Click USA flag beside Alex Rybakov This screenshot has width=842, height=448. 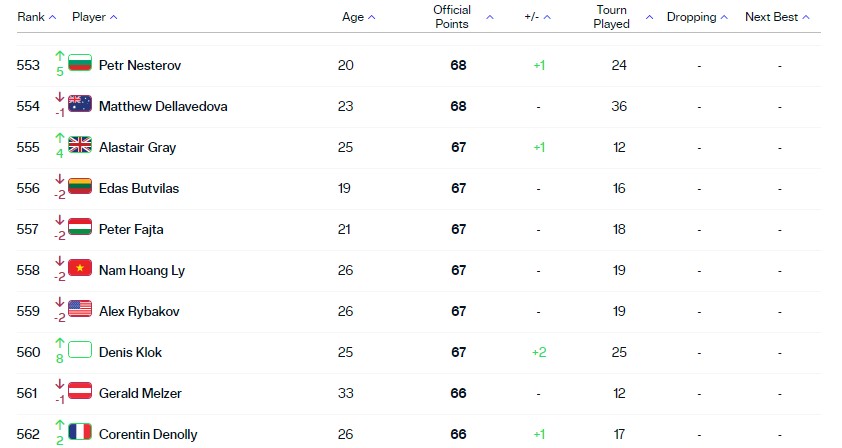point(80,309)
